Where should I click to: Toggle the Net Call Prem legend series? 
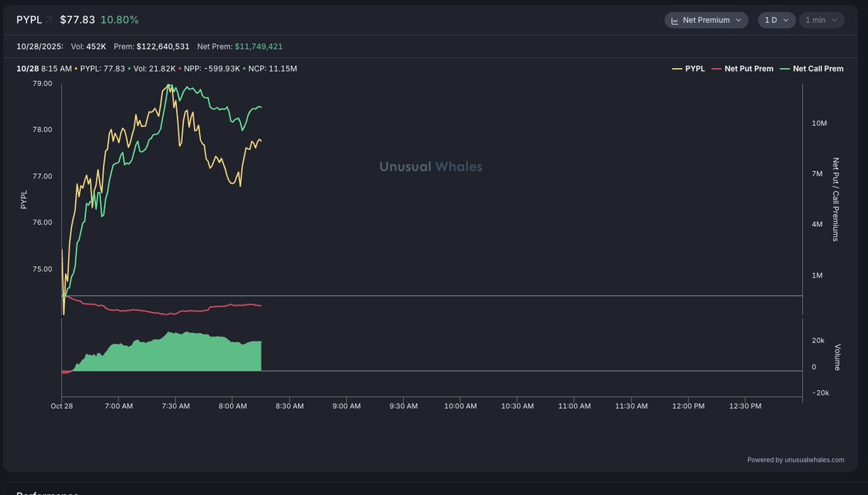click(812, 69)
